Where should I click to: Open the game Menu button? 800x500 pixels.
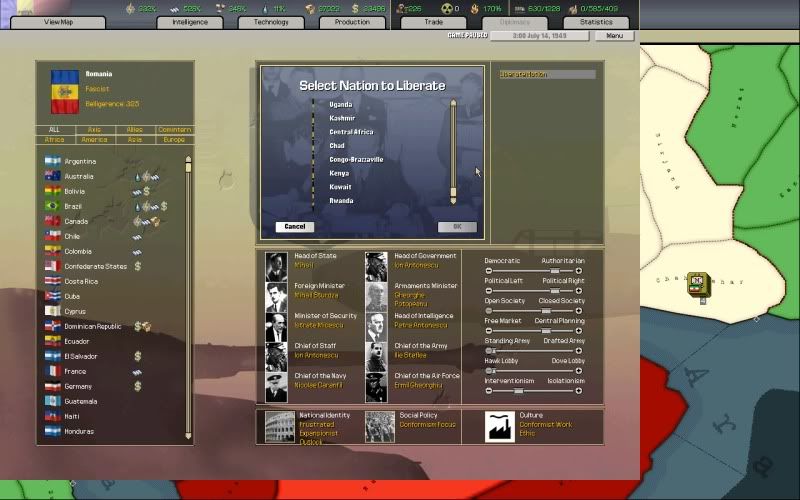[614, 36]
